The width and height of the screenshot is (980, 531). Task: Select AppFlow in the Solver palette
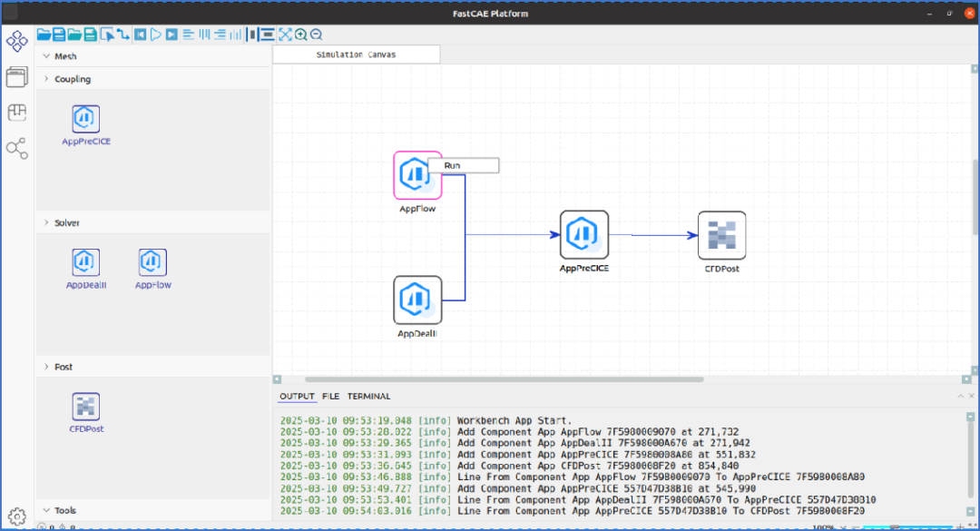(152, 269)
